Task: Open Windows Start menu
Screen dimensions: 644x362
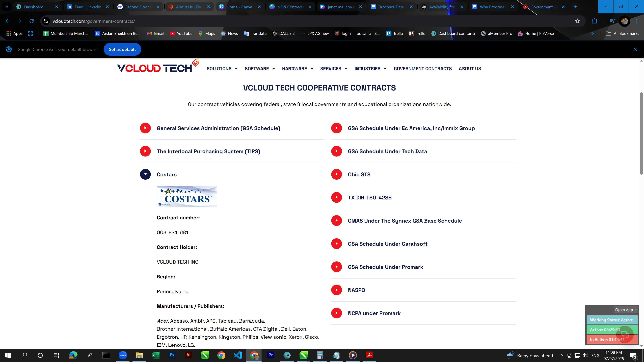Action: [8, 355]
